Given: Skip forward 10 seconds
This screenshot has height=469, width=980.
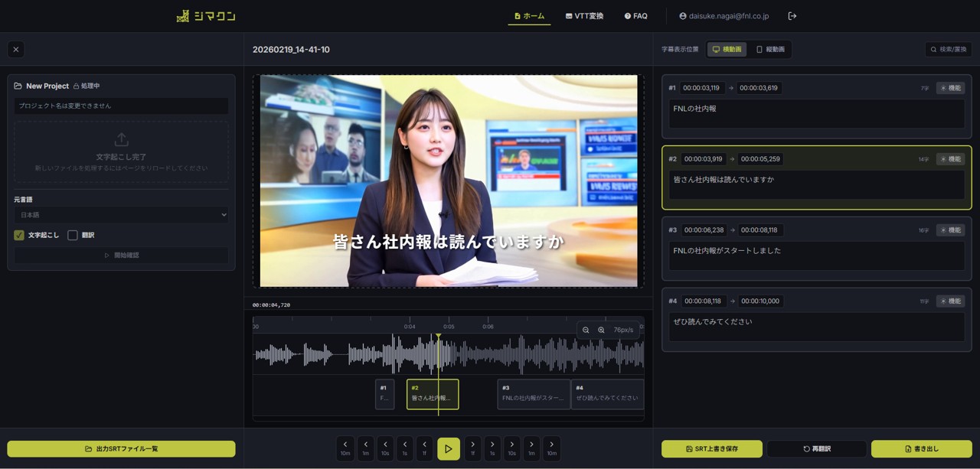Looking at the screenshot, I should tap(511, 448).
